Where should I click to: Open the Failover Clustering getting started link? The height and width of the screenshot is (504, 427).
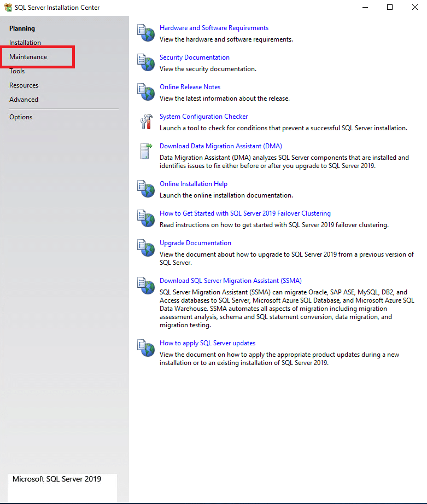click(245, 213)
